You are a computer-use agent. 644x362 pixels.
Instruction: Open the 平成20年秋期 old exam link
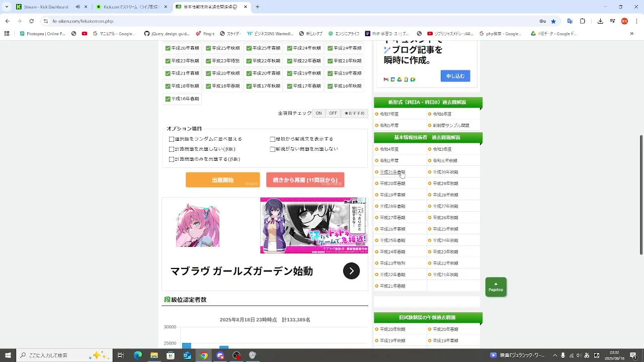pos(392,330)
